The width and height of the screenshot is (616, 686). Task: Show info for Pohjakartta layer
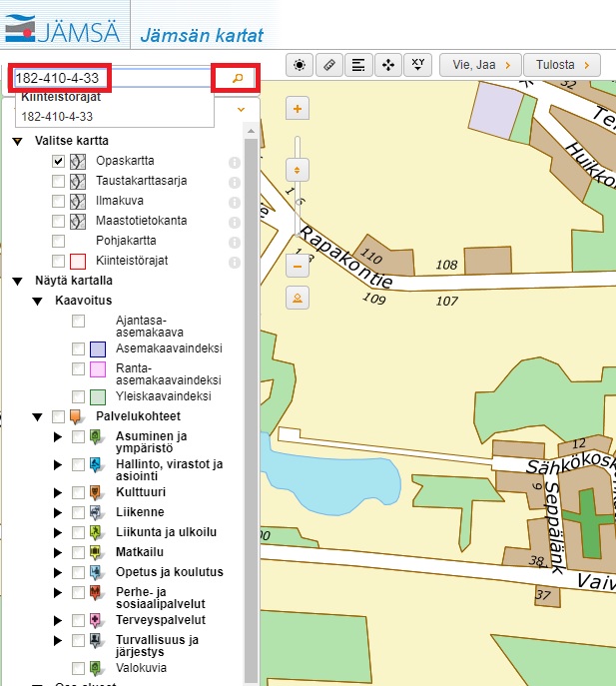click(235, 242)
